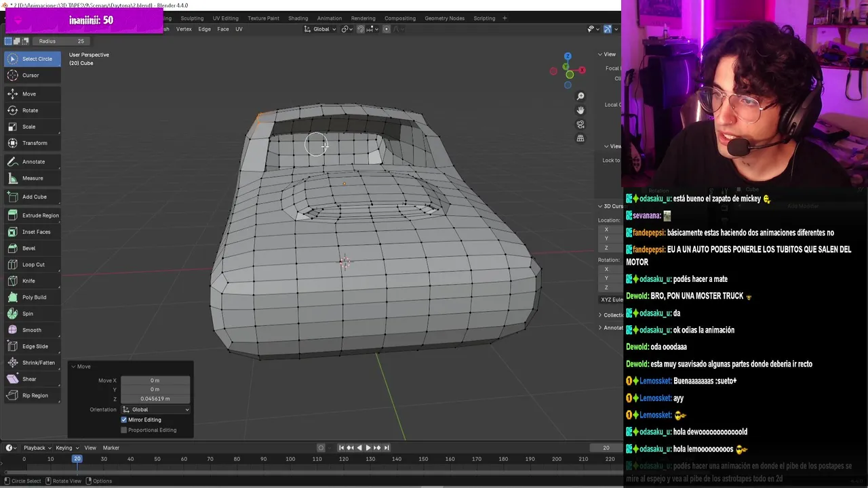The width and height of the screenshot is (868, 488).
Task: Choose the Rotate tool
Action: (x=32, y=110)
